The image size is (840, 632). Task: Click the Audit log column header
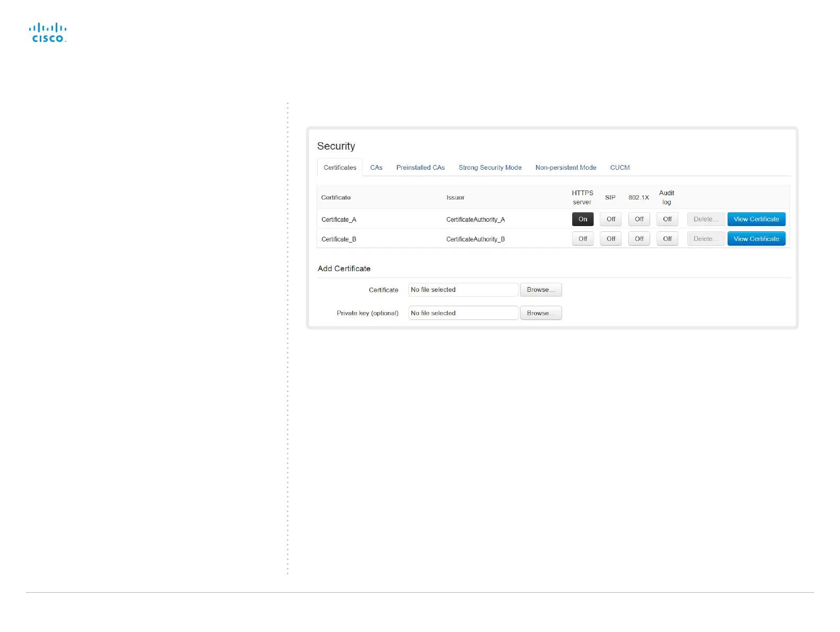(x=667, y=197)
